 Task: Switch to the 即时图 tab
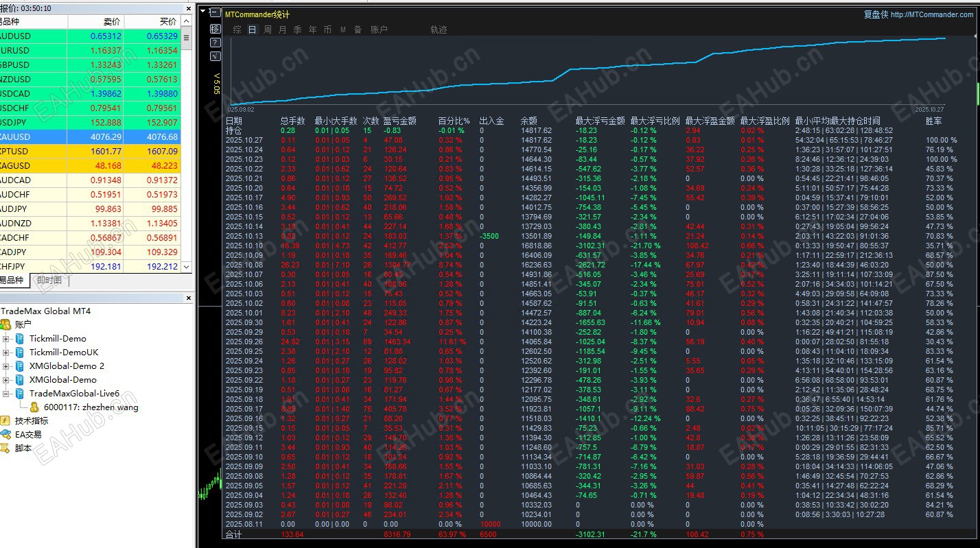click(x=49, y=281)
